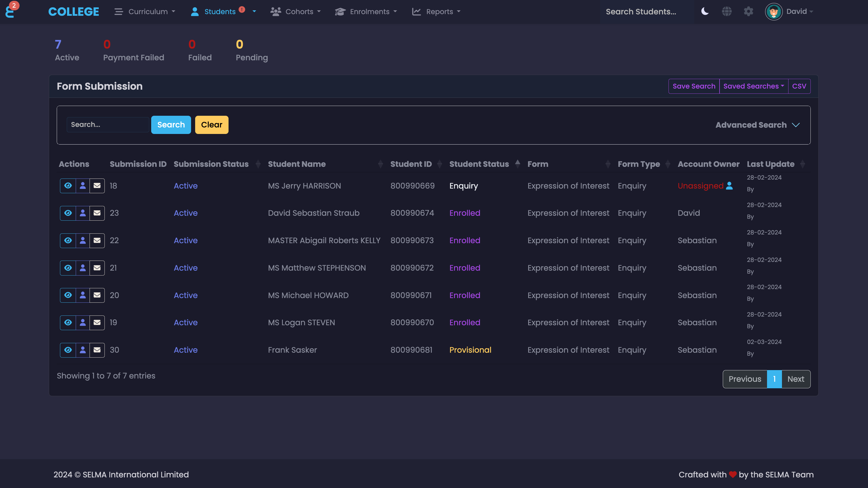Click envelope email icon for submission 18
This screenshot has height=488, width=868.
97,186
